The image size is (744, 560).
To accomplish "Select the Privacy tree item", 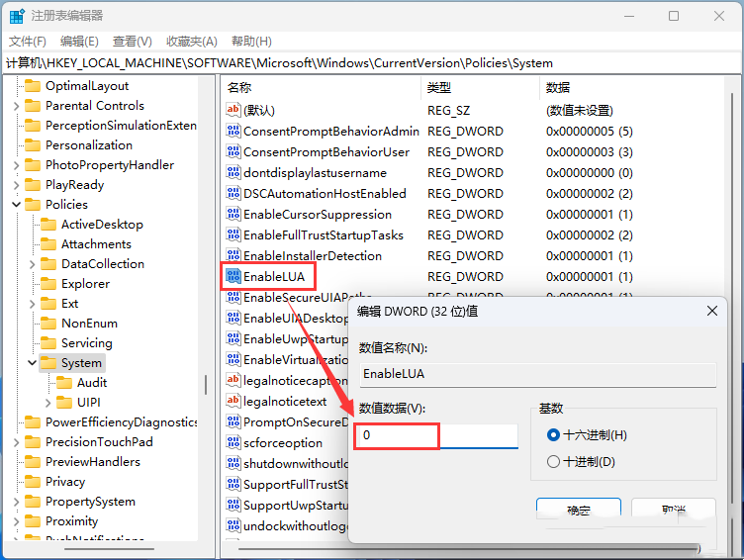I will [65, 482].
